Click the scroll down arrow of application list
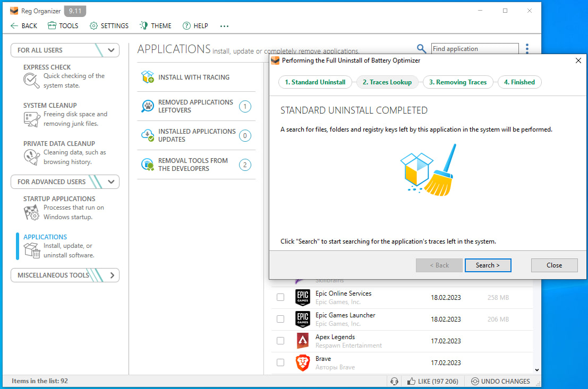The image size is (588, 389). pos(537,370)
